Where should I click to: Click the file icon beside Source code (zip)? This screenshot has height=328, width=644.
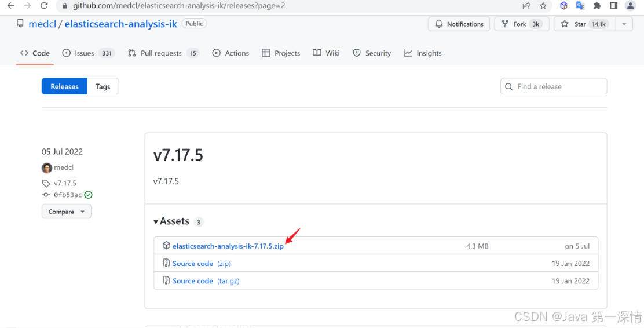(166, 263)
